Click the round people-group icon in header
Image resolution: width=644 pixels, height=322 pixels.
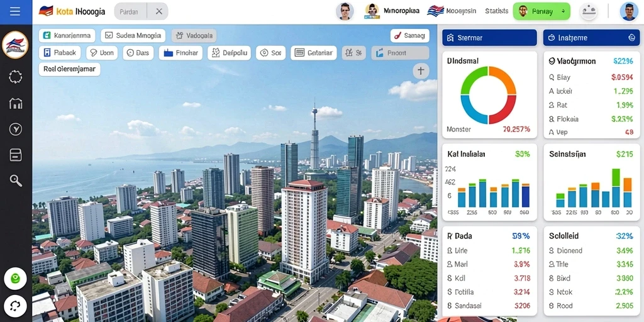click(588, 11)
